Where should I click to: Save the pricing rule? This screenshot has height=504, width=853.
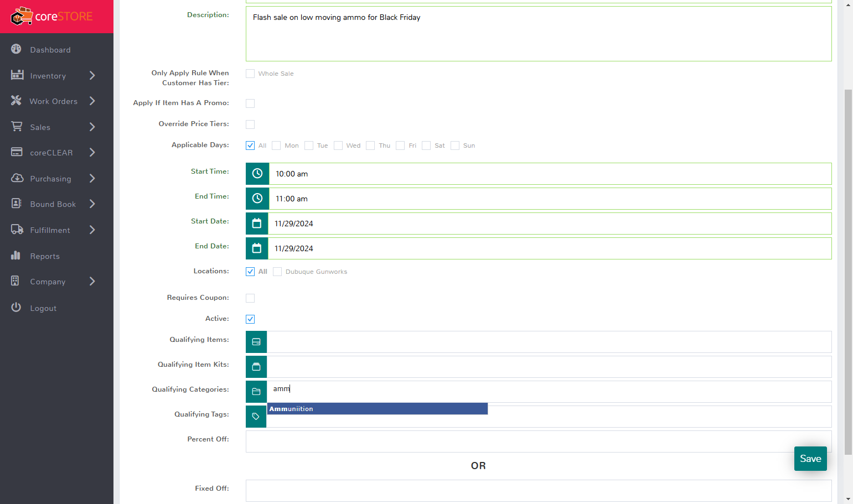click(810, 459)
